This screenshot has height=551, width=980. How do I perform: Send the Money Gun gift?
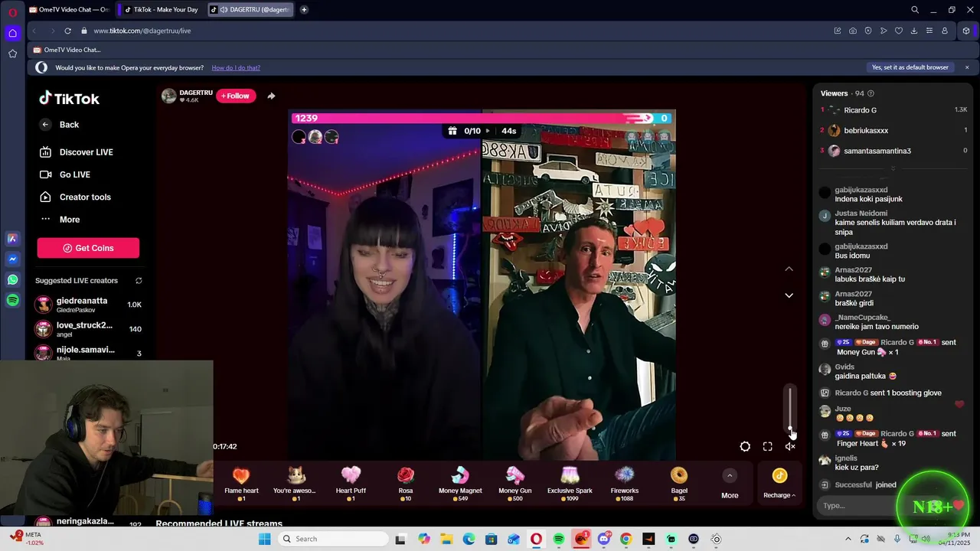tap(515, 484)
